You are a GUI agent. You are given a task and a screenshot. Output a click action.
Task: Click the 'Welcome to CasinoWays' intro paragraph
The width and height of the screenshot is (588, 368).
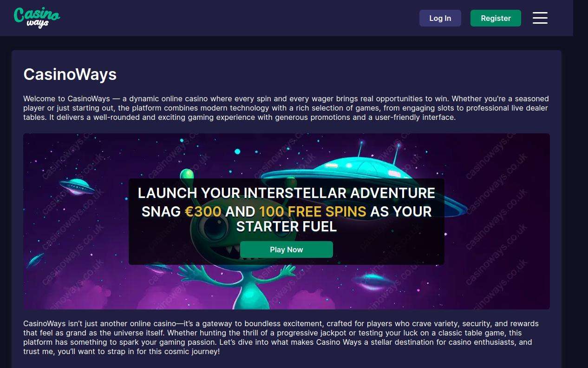pos(286,108)
